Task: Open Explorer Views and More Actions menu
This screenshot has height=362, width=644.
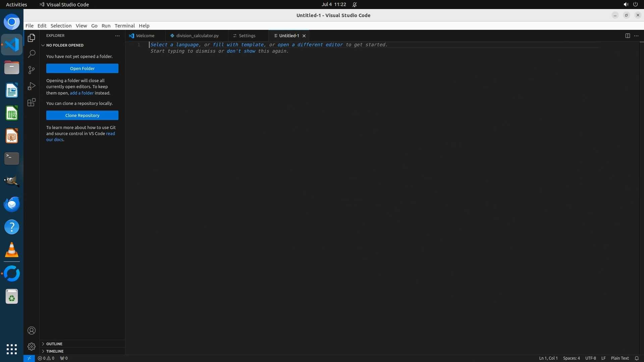Action: pos(117,36)
